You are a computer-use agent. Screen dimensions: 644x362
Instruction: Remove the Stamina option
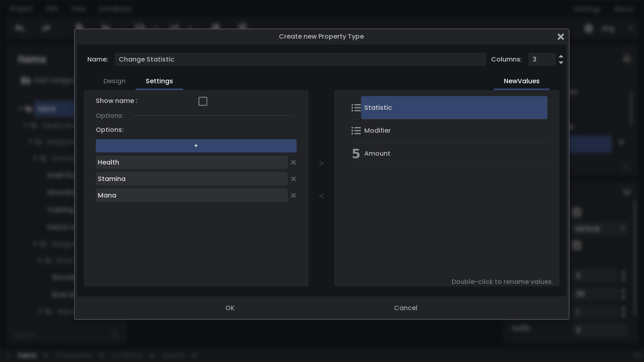pos(293,179)
